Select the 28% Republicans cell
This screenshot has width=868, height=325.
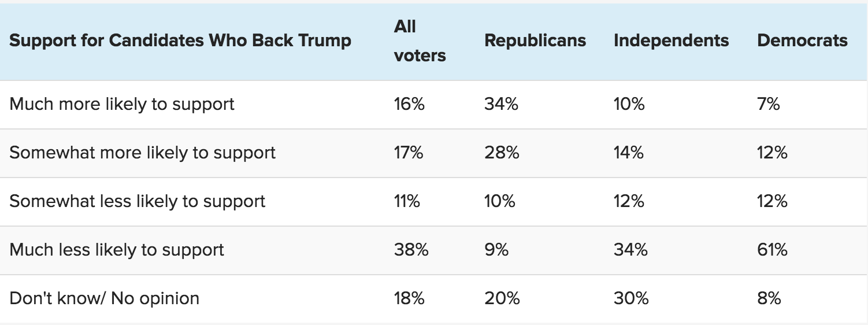pos(502,153)
